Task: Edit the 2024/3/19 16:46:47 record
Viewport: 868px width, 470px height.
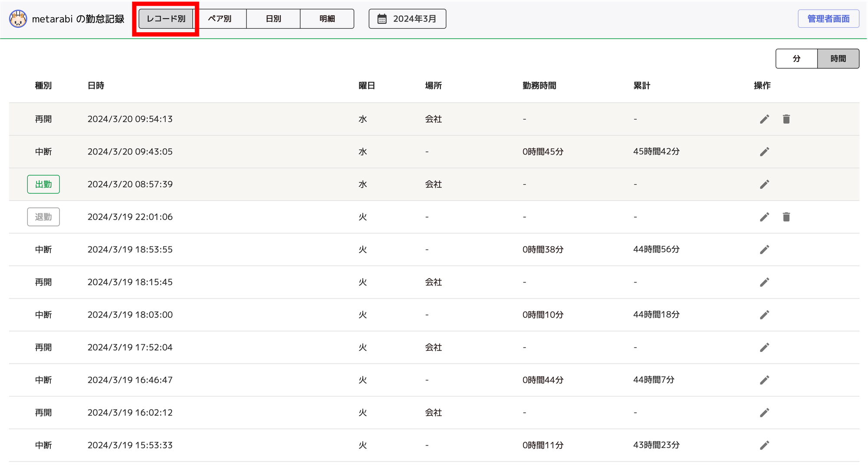Action: coord(764,380)
